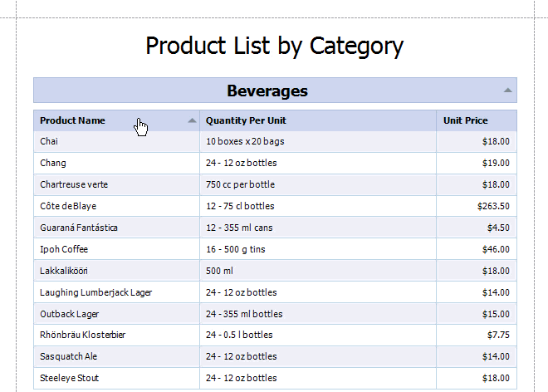Select the Chartreuse verte product cell
The width and height of the screenshot is (548, 392).
pos(74,184)
